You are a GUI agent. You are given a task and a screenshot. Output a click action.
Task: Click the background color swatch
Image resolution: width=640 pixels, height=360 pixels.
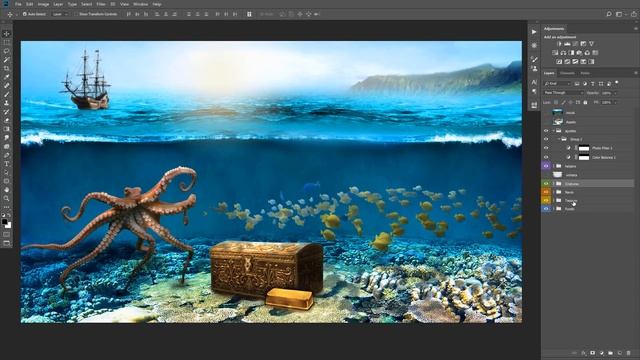point(9,225)
